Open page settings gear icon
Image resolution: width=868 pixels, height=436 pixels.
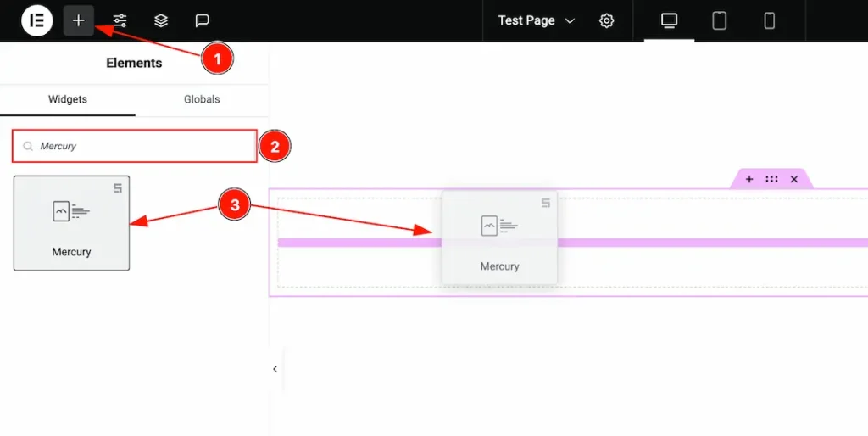coord(606,20)
